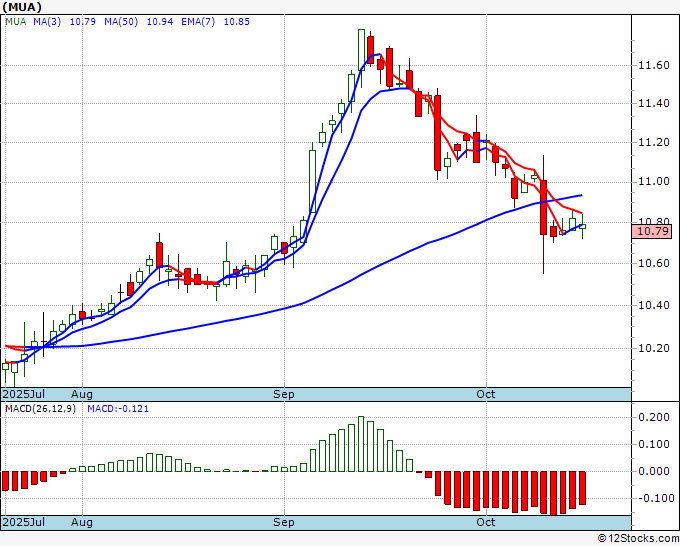Click the current price tag 10.79
Screen dimensions: 680x546
click(x=652, y=232)
